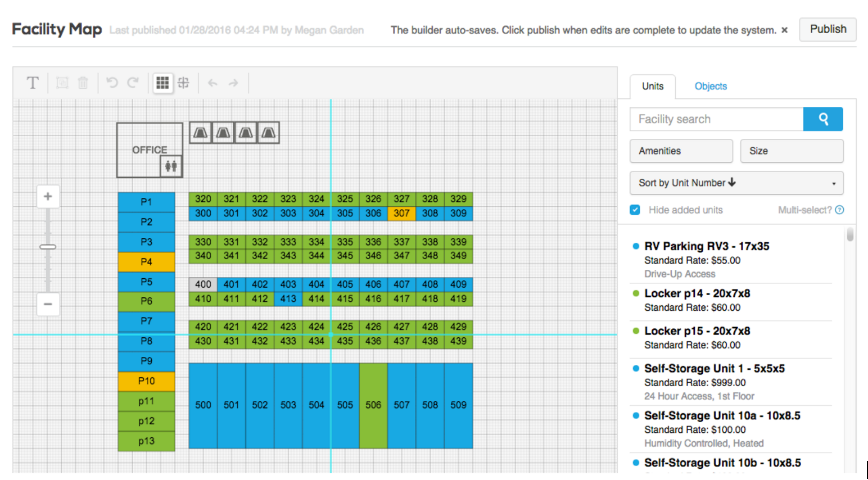The height and width of the screenshot is (480, 868).
Task: Select gray unit 400 on map
Action: 203,284
